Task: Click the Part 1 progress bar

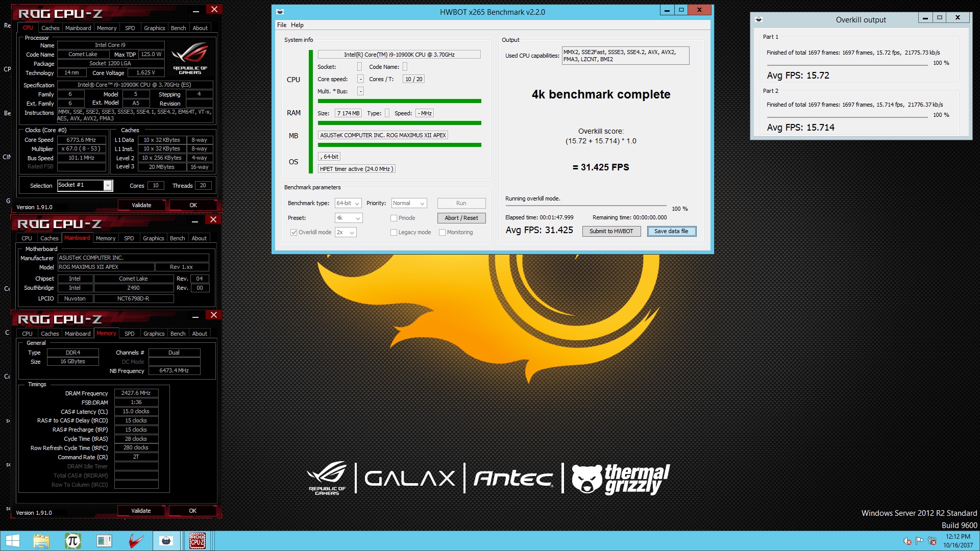Action: (x=847, y=65)
